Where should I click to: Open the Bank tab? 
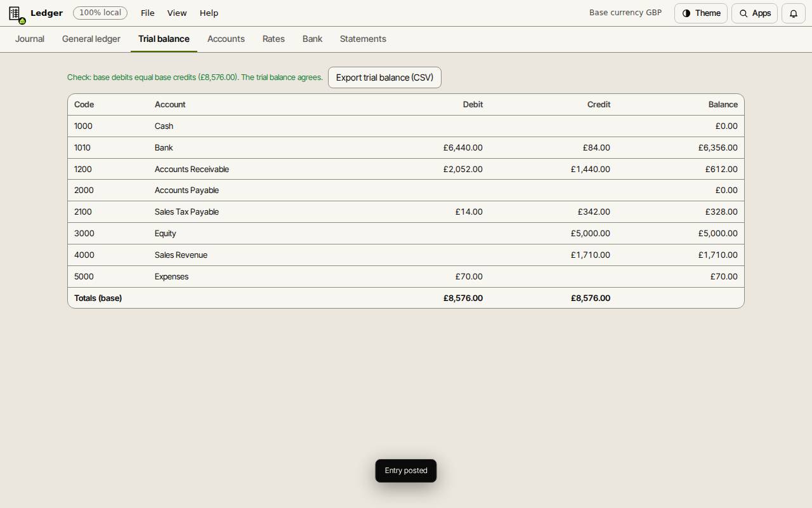pyautogui.click(x=312, y=39)
